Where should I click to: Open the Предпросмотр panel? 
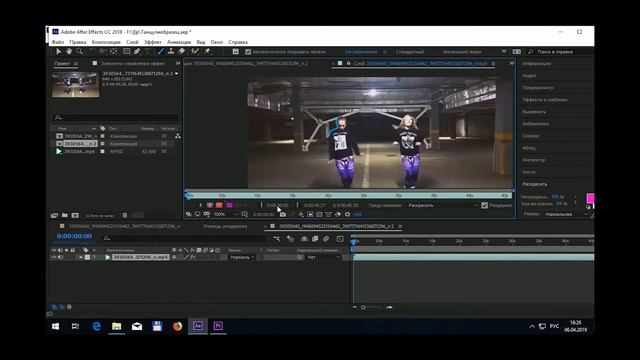(x=538, y=88)
